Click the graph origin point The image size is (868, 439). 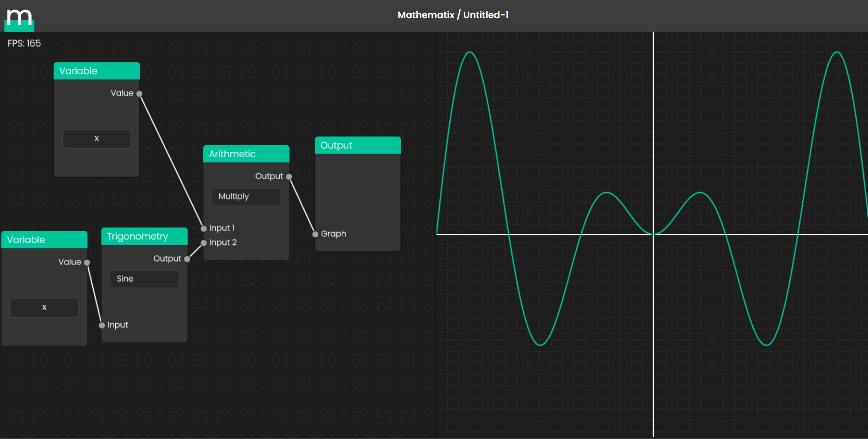tap(653, 234)
